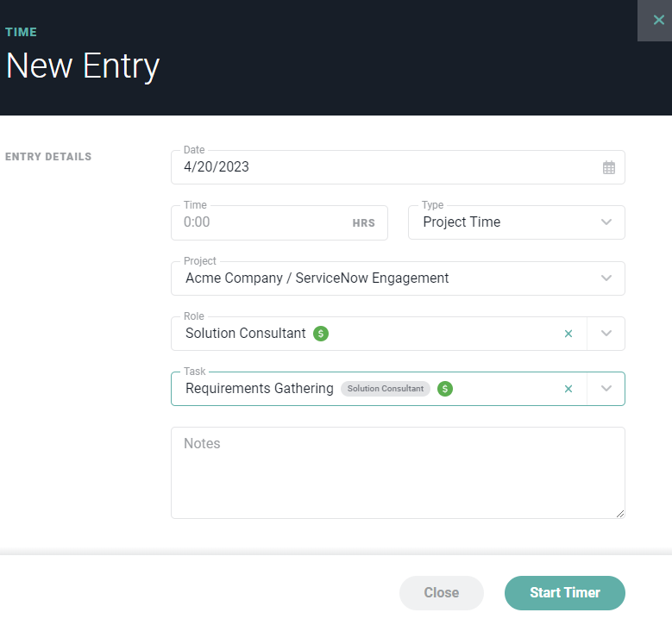
Task: Click the HRS unit label in Time field
Action: click(x=363, y=223)
